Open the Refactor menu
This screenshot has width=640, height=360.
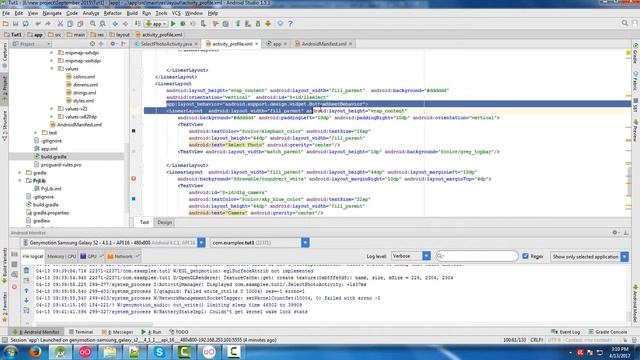pos(113,13)
